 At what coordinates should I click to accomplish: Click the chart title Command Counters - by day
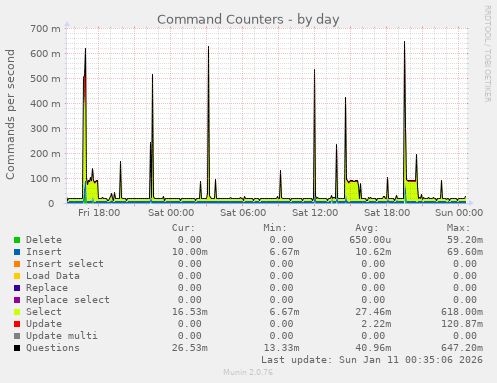(x=248, y=20)
